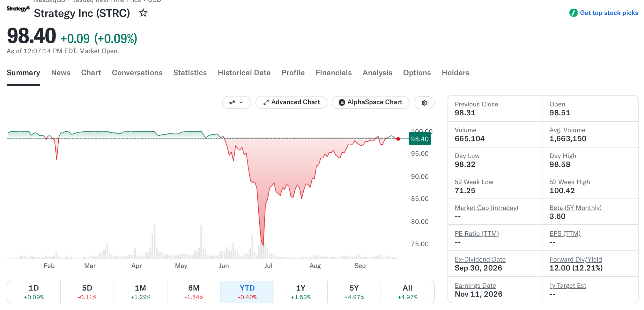The image size is (644, 310).
Task: Click the Day Low value 98.32
Action: coord(465,164)
